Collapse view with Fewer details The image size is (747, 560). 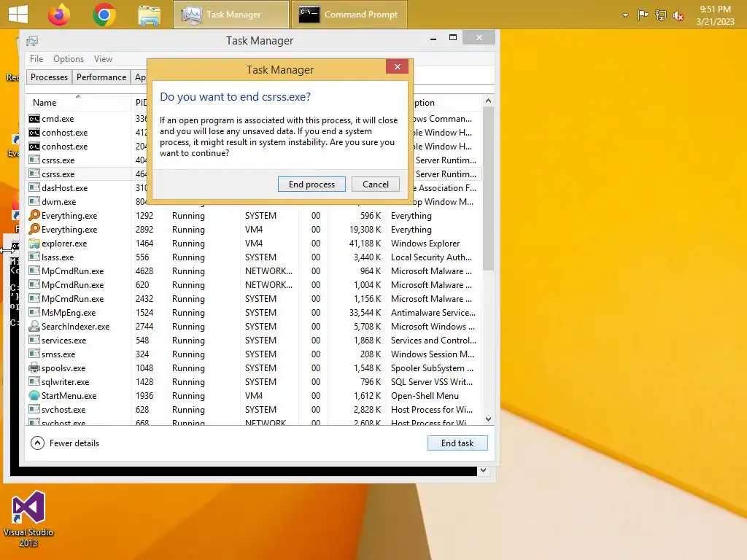click(65, 443)
